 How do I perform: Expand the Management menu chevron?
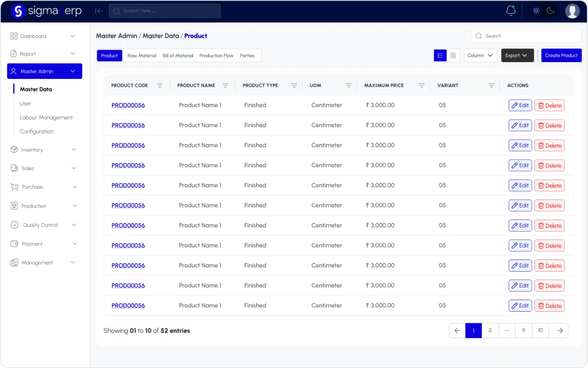click(73, 263)
